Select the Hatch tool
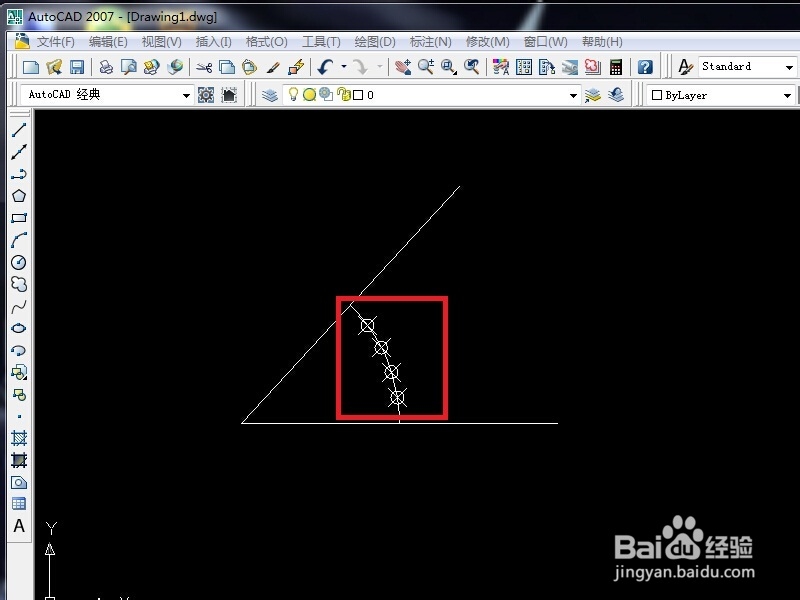The width and height of the screenshot is (800, 600). pyautogui.click(x=19, y=438)
